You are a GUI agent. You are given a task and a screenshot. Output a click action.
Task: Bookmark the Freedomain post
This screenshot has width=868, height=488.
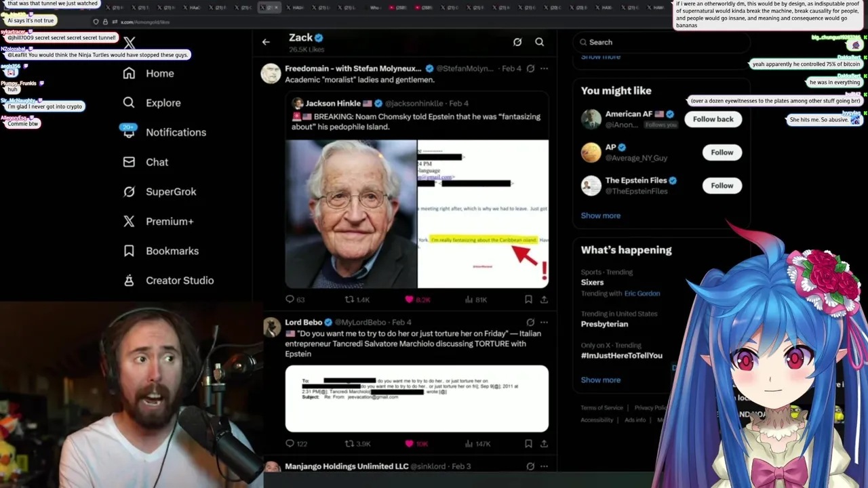528,299
